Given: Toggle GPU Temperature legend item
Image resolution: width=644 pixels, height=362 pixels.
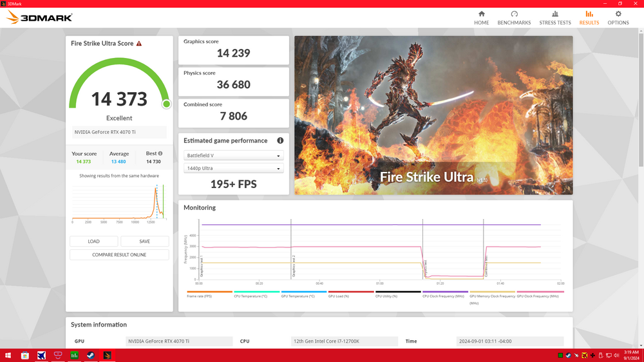Looking at the screenshot, I should click(303, 294).
